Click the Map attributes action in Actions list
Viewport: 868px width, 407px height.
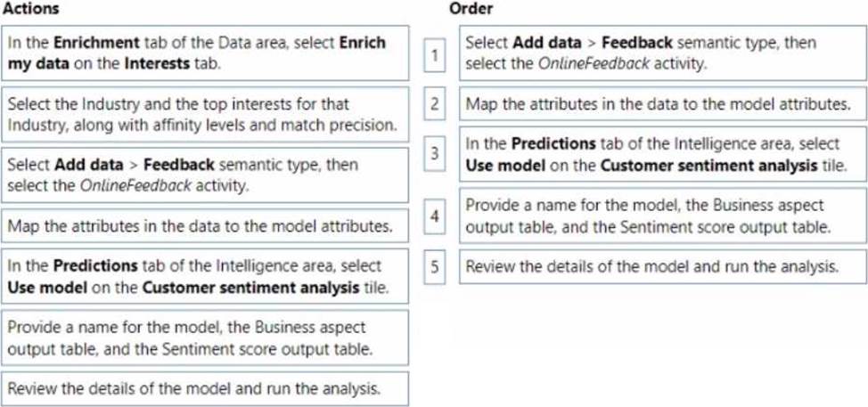coord(205,225)
